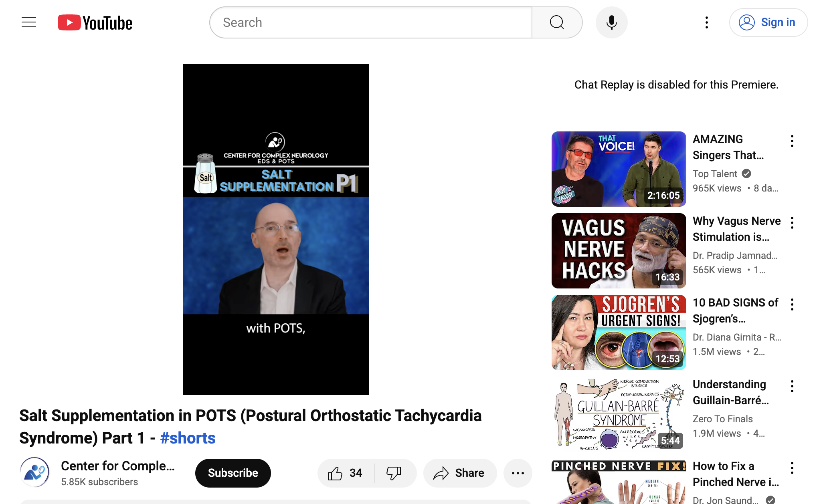821x504 pixels.
Task: Click the Salt Supplementation video title heading
Action: click(x=251, y=427)
